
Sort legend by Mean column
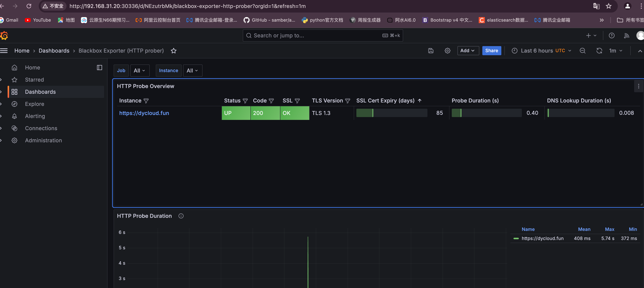584,229
